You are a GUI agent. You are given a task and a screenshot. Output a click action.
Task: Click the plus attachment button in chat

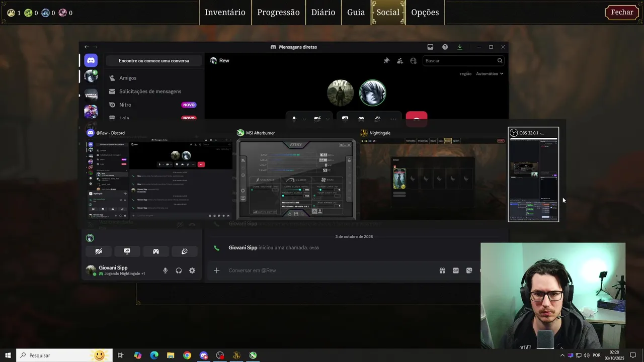[x=216, y=270]
